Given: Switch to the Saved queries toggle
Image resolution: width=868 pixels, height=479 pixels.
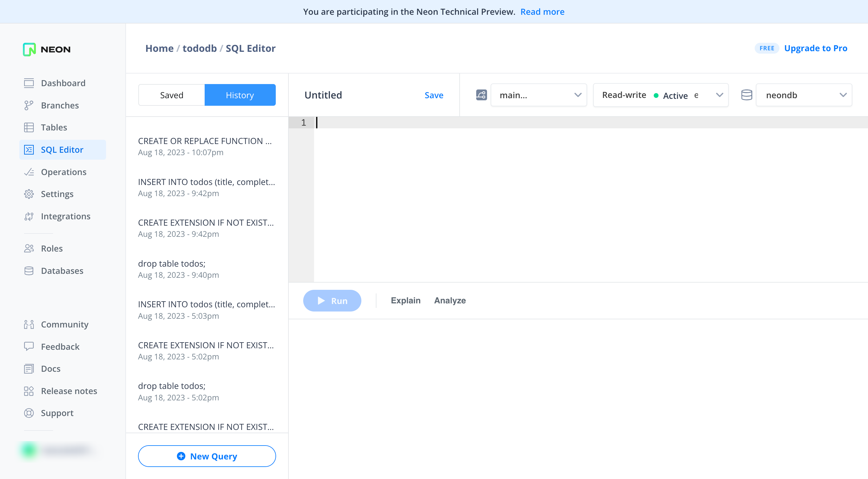Looking at the screenshot, I should (171, 95).
